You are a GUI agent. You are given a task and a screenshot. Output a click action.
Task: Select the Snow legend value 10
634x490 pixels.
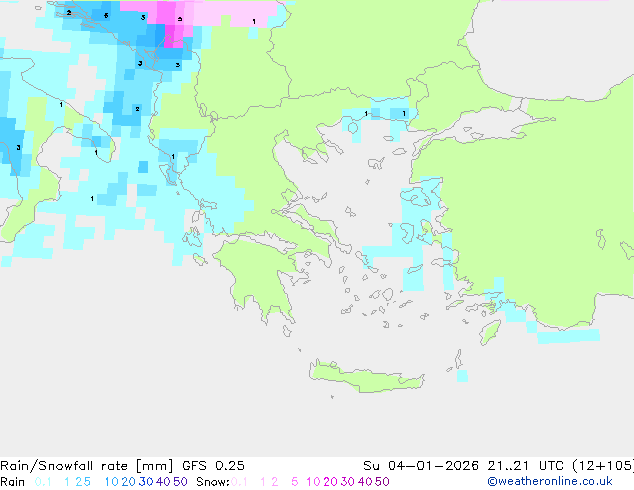click(x=313, y=482)
